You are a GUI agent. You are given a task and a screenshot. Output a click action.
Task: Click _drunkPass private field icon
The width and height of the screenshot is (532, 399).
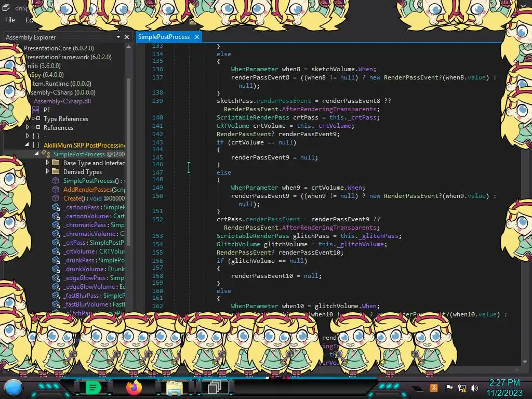(56, 260)
